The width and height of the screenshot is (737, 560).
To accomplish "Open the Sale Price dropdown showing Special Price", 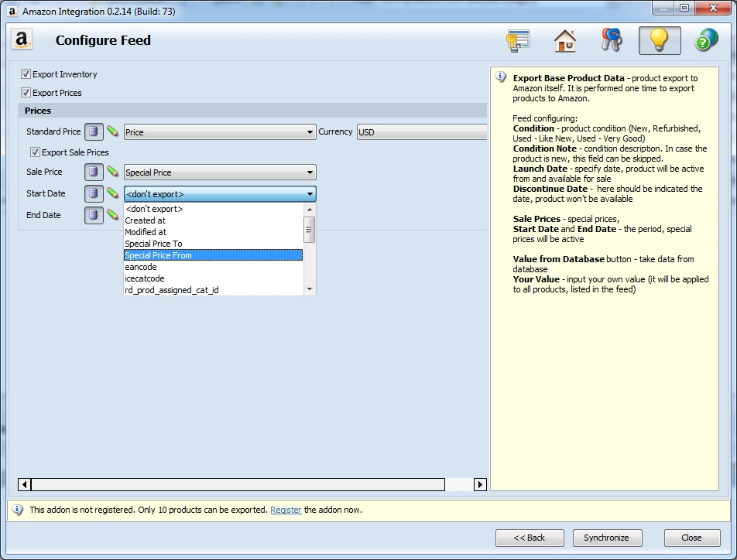I will [220, 172].
